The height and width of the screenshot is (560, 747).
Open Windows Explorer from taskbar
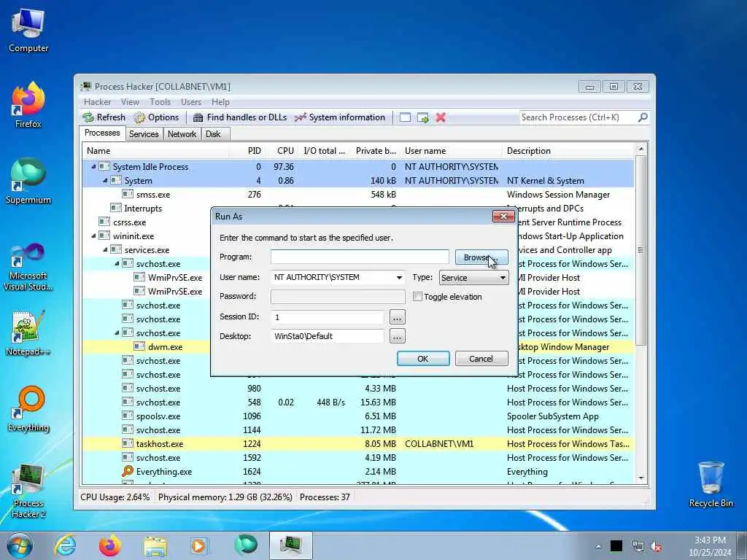point(155,545)
